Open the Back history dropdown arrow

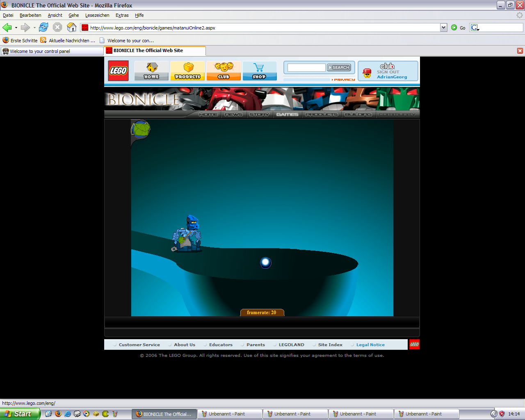click(16, 28)
